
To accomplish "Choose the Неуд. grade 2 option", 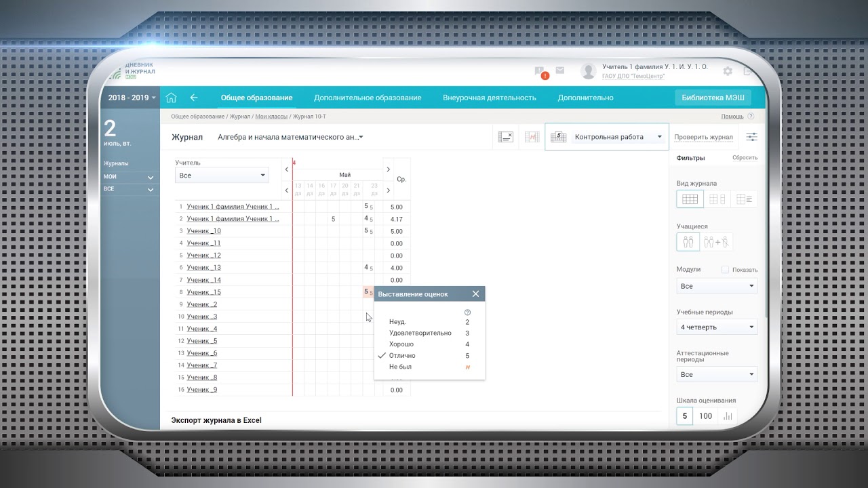I will tap(429, 322).
